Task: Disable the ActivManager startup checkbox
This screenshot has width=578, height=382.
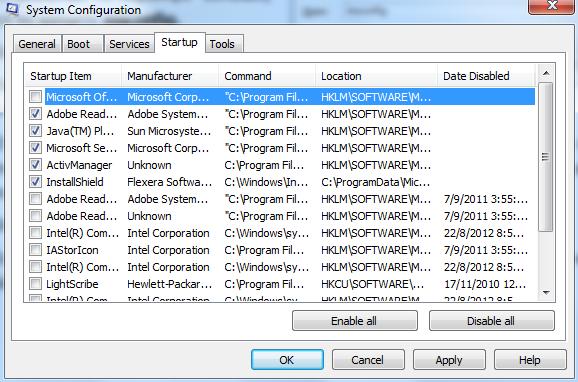Action: [35, 165]
